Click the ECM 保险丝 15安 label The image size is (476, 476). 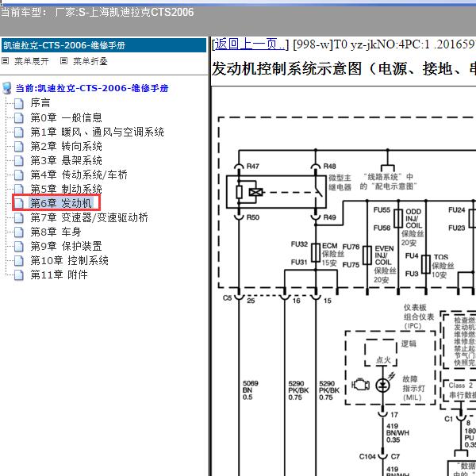point(332,254)
